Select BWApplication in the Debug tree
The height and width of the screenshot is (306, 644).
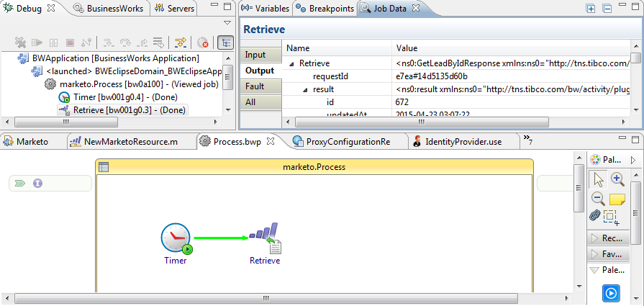(x=109, y=58)
